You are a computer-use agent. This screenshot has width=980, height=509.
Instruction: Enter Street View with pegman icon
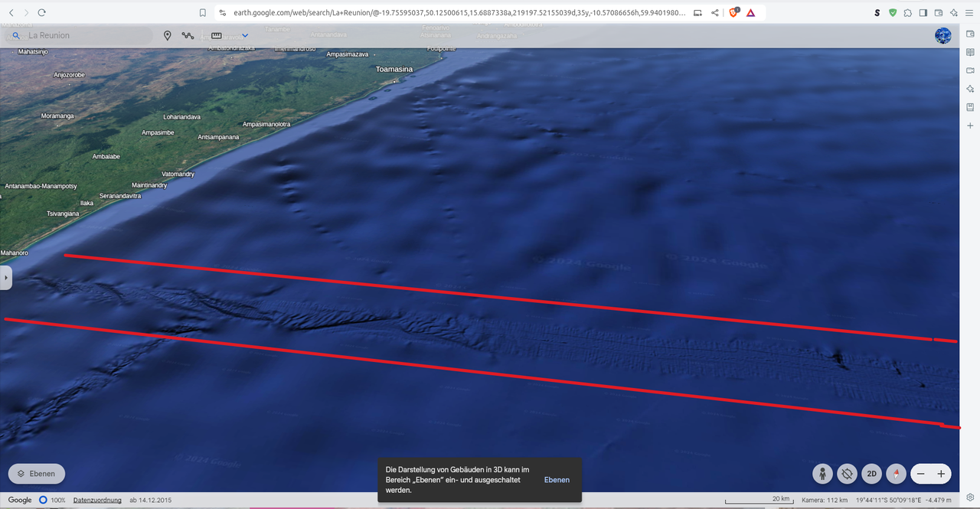(822, 474)
